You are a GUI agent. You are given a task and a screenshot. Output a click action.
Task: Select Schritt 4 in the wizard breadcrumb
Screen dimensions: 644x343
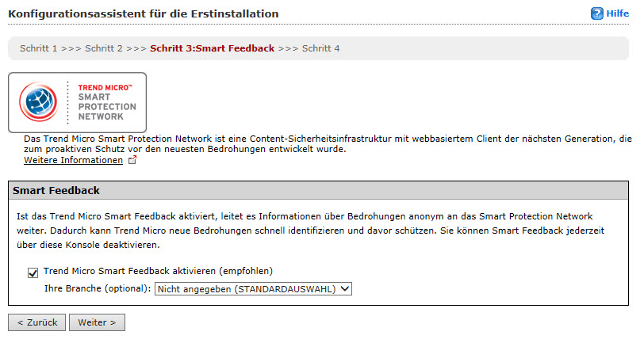320,48
